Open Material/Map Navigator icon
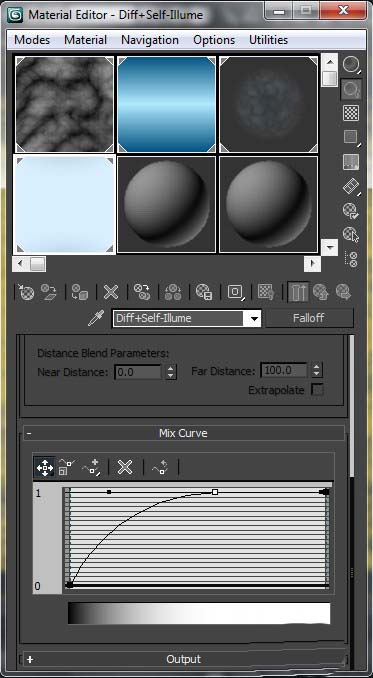Viewport: 373px width, 678px height. [351, 259]
